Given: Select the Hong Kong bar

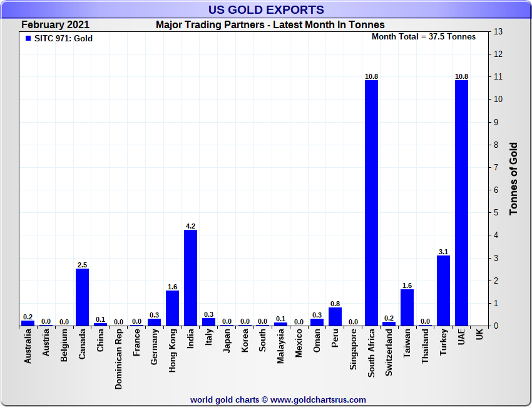Looking at the screenshot, I should [172, 308].
